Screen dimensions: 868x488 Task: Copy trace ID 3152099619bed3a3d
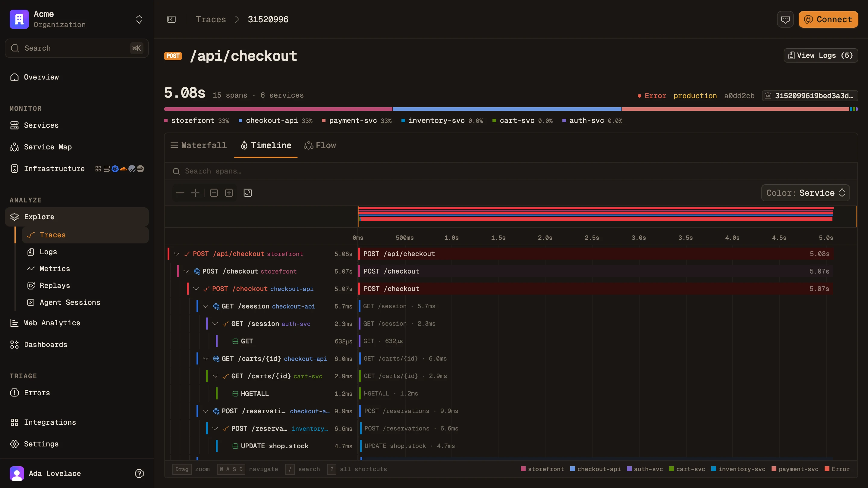(810, 96)
